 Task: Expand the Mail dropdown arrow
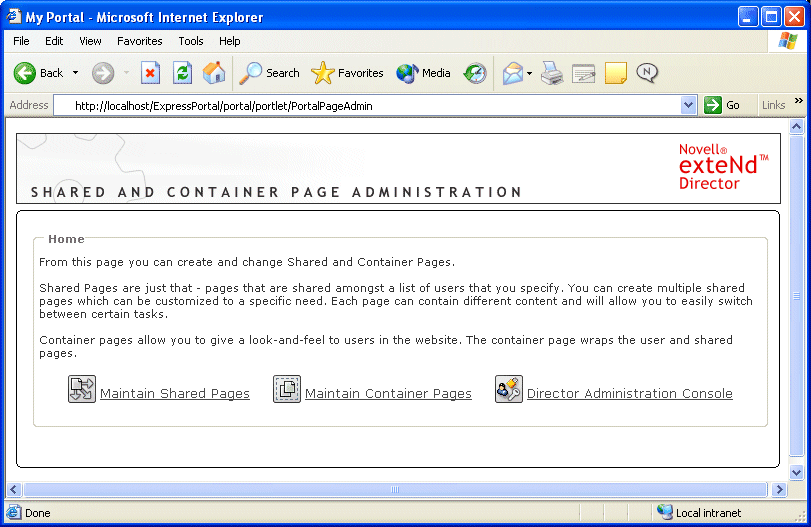[x=529, y=73]
